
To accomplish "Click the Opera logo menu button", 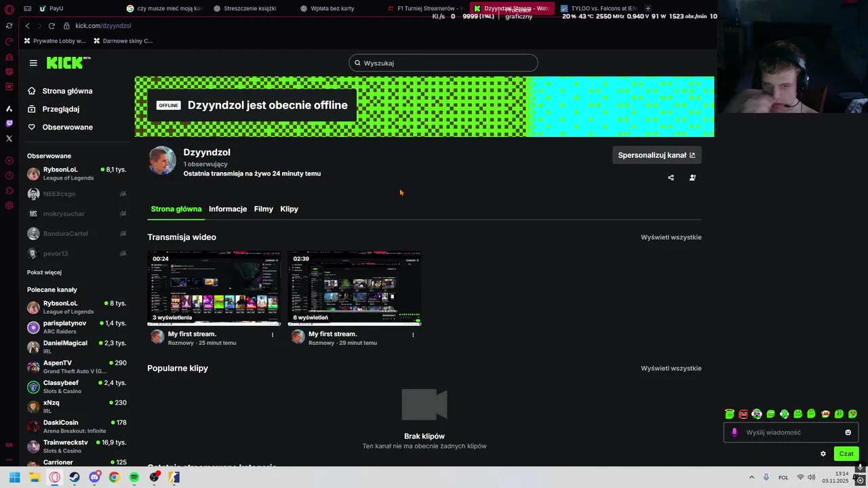I will click(9, 9).
